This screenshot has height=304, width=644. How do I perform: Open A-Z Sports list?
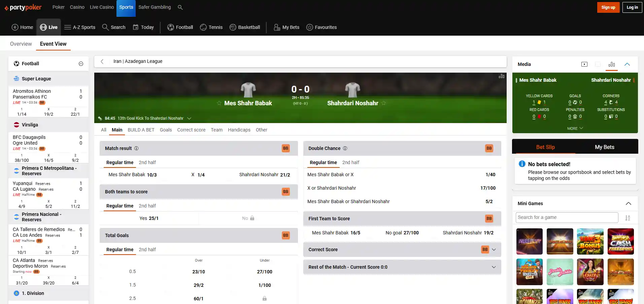pos(80,27)
